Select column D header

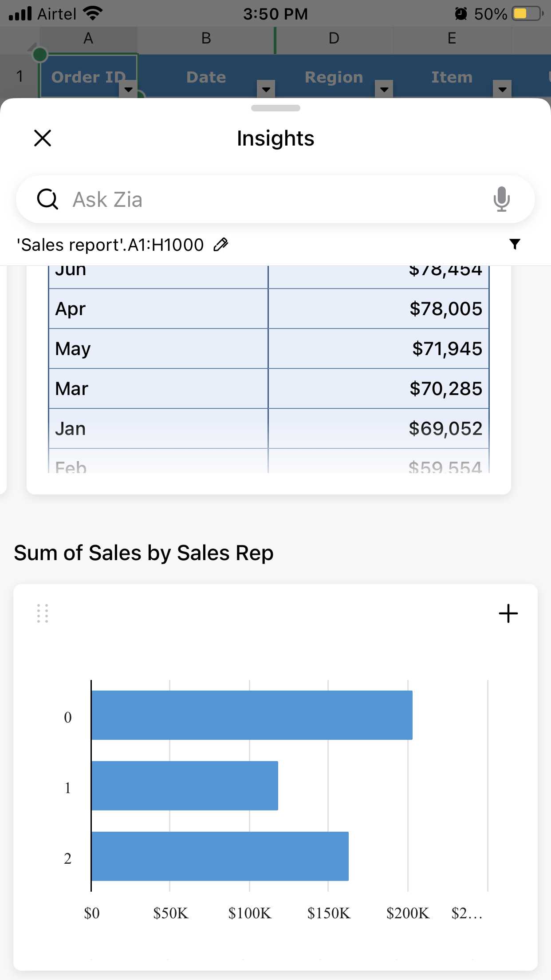(x=334, y=39)
